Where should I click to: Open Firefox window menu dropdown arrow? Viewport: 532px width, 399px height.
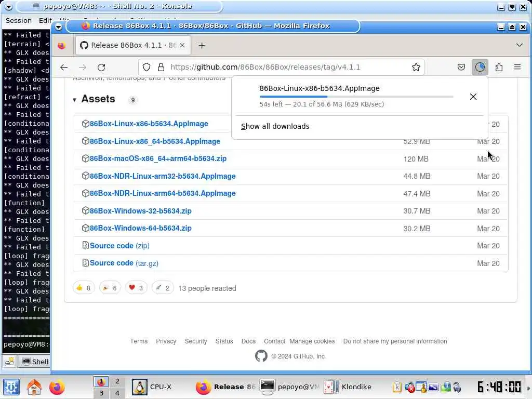pos(58,27)
